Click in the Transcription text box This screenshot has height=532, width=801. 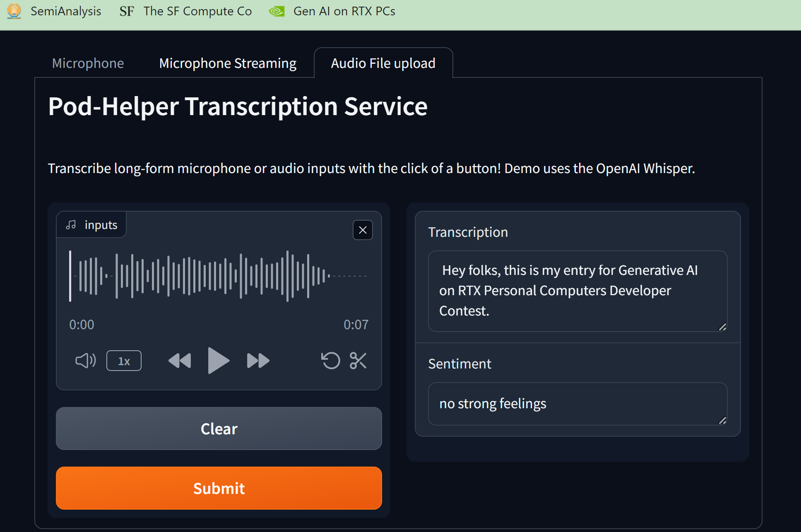[x=577, y=291]
